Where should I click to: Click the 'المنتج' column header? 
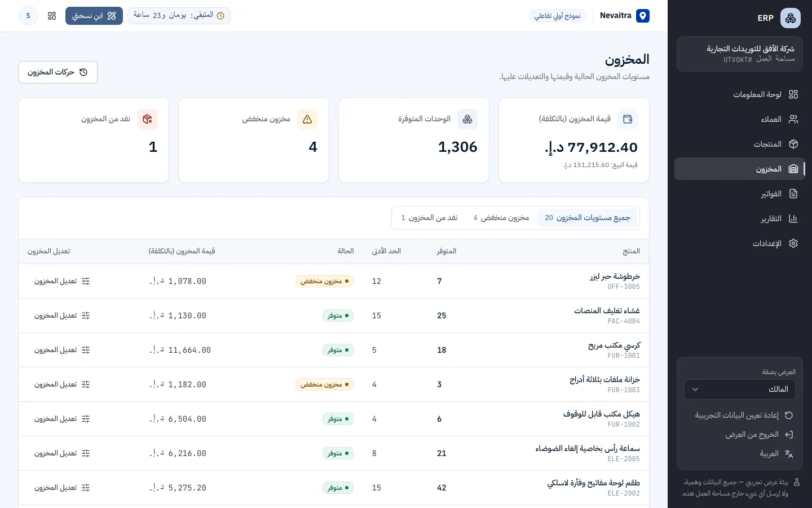[x=632, y=251]
